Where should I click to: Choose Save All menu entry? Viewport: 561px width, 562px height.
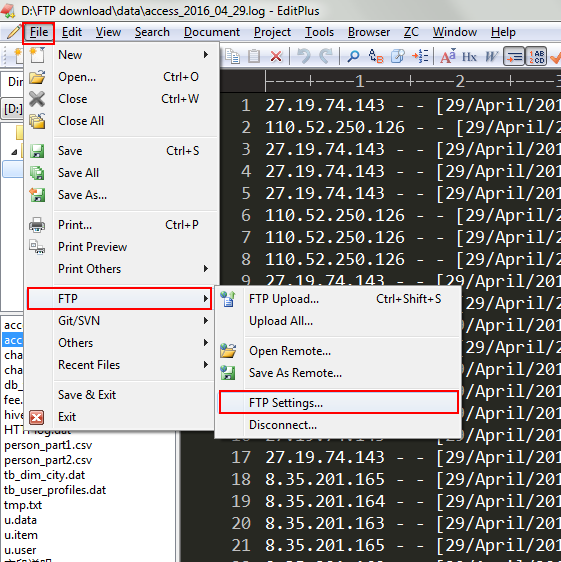coord(122,173)
